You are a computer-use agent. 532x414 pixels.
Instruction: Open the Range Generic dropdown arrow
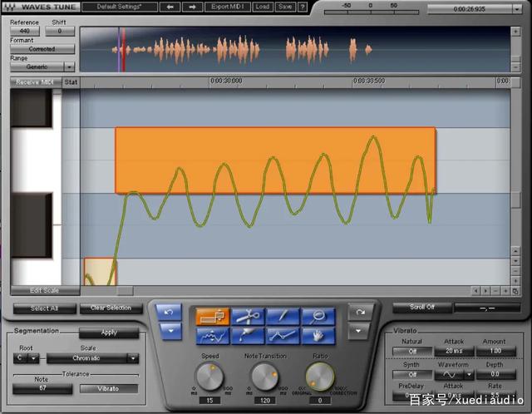[69, 67]
